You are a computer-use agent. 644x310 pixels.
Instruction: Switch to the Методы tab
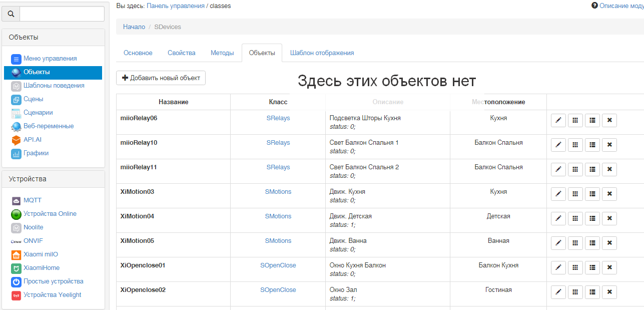(x=222, y=53)
